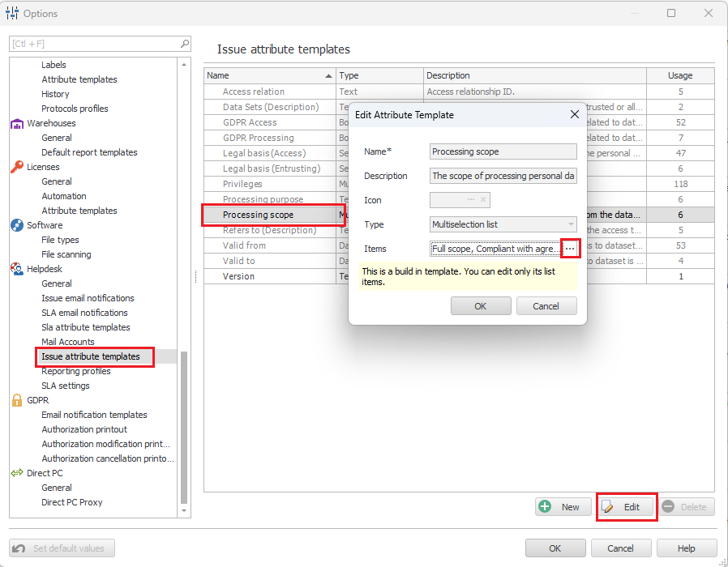Click the search magnifier icon
The width and height of the screenshot is (728, 567).
tap(185, 44)
